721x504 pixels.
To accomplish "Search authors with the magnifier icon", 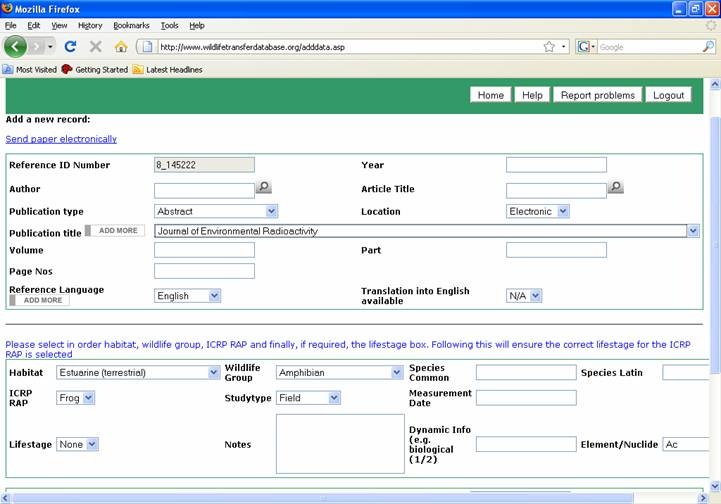I will coord(263,187).
